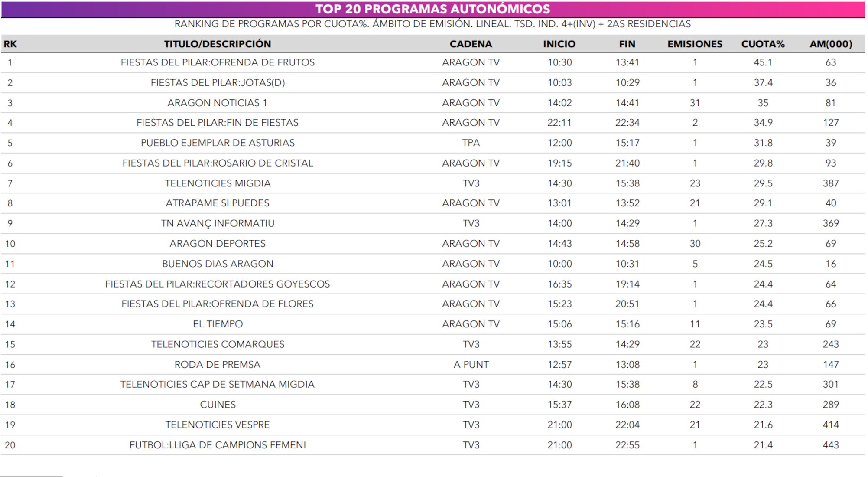Click the INICIO column header
Viewport: 868px width, 477px height.
point(559,44)
